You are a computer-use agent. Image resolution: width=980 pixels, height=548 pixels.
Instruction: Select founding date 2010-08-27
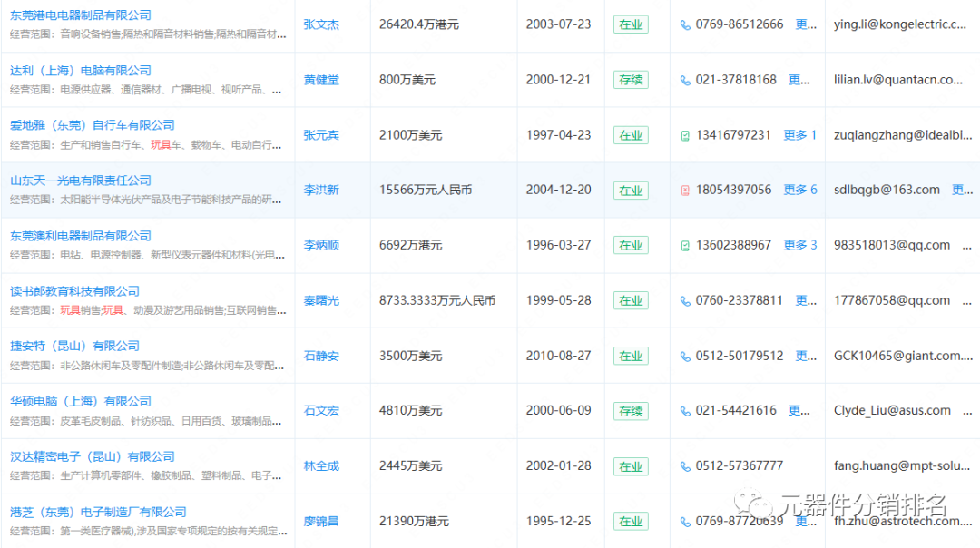click(x=558, y=357)
